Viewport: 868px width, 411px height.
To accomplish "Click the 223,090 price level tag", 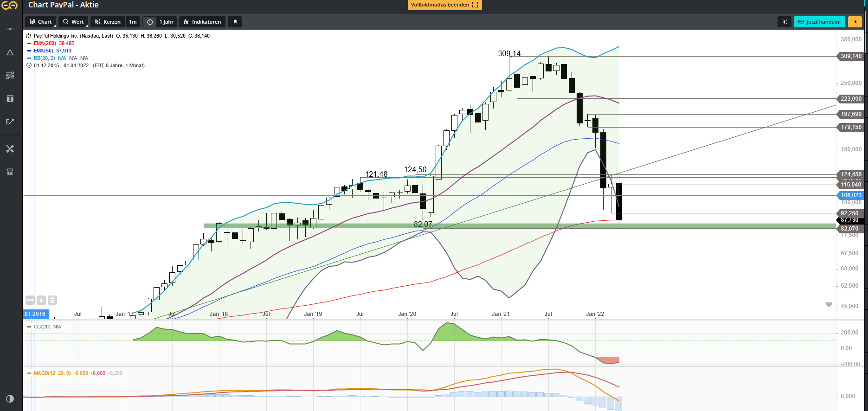I will tap(851, 99).
